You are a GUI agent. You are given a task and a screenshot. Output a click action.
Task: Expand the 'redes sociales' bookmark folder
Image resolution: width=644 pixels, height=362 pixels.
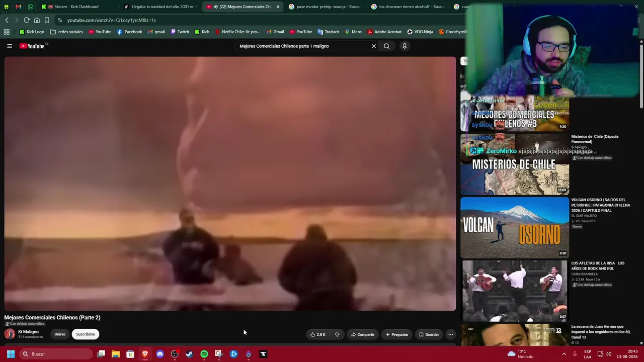(66, 32)
